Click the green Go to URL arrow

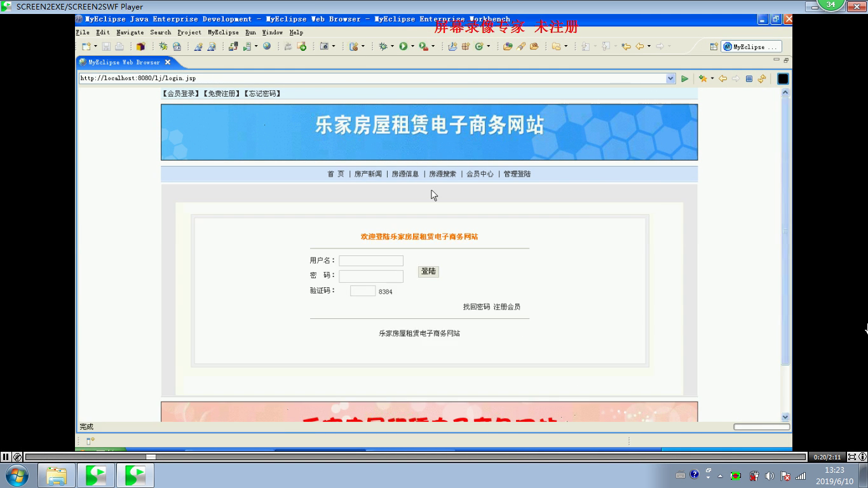click(x=684, y=79)
